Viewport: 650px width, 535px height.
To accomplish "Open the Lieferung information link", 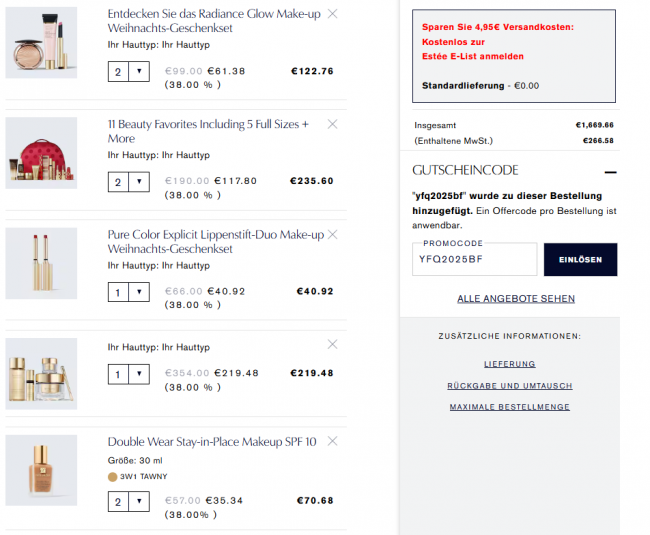I will pos(509,364).
